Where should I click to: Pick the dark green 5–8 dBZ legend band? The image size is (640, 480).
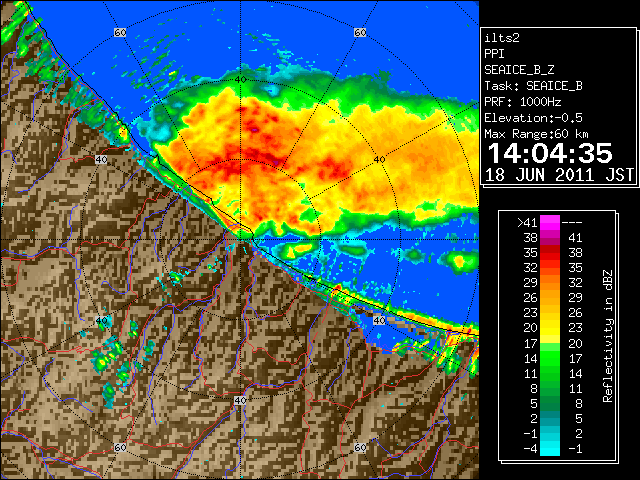[x=550, y=404]
